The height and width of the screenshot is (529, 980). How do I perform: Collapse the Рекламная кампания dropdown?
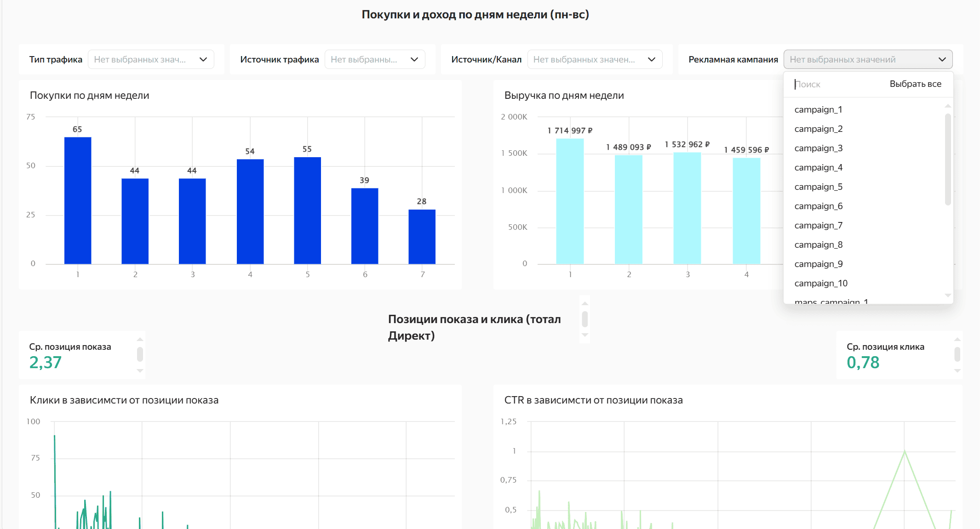point(868,59)
